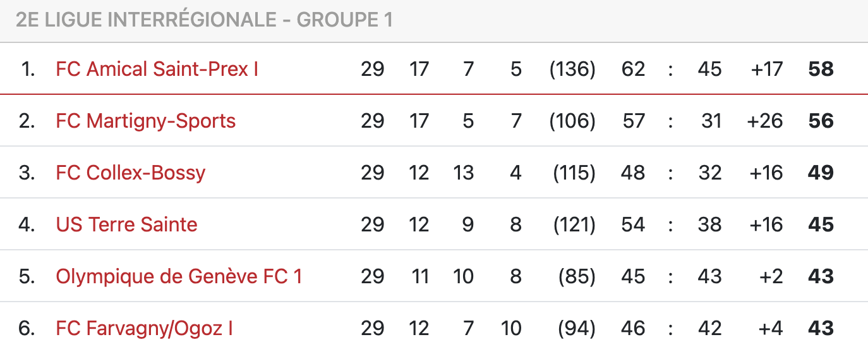Go to the US Terre Sainte team link

[126, 224]
